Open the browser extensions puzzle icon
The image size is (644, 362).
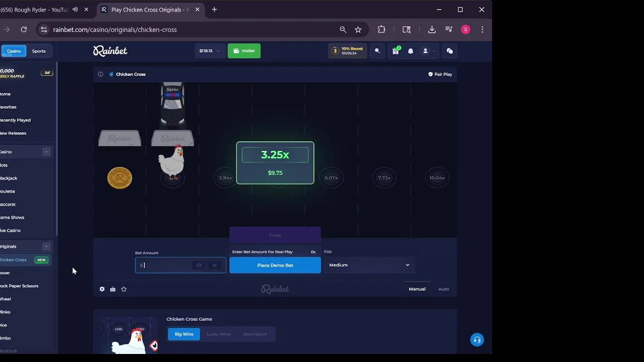(x=381, y=30)
